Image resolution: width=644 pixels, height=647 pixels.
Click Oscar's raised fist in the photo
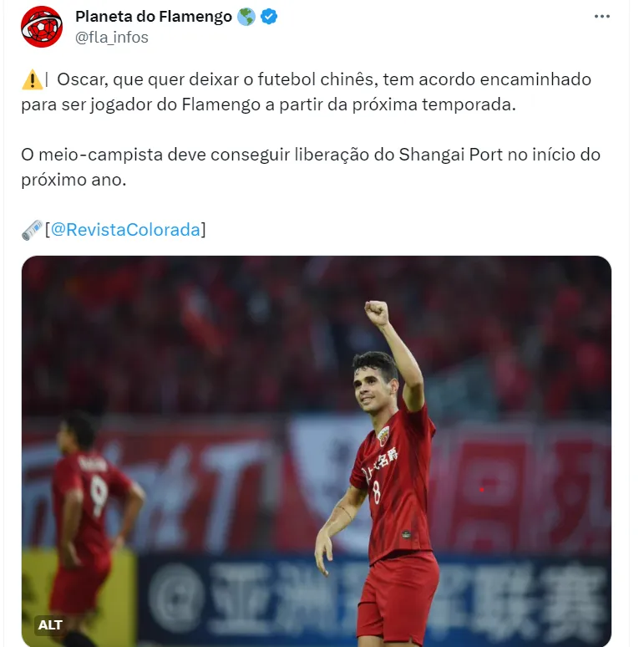point(377,313)
